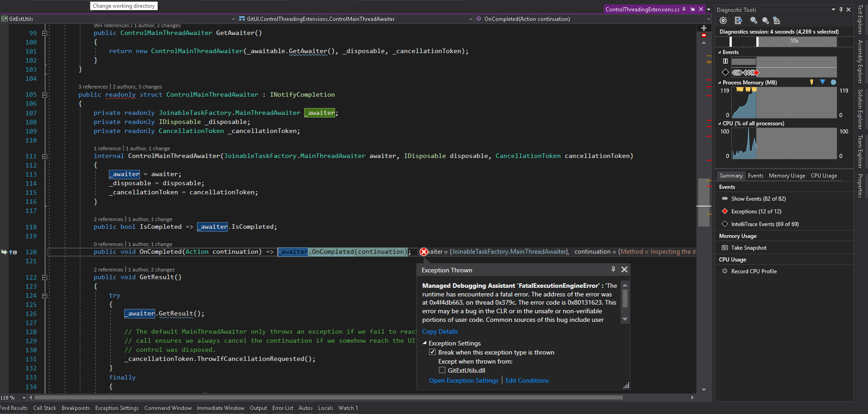The width and height of the screenshot is (868, 414).
Task: Enable the GitExtUtils.dll exception exclusion
Action: coord(442,370)
